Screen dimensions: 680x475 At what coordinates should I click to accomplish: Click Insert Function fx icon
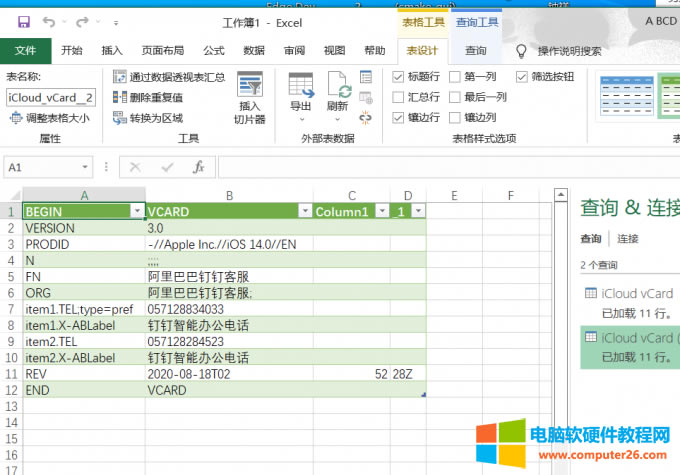click(198, 167)
